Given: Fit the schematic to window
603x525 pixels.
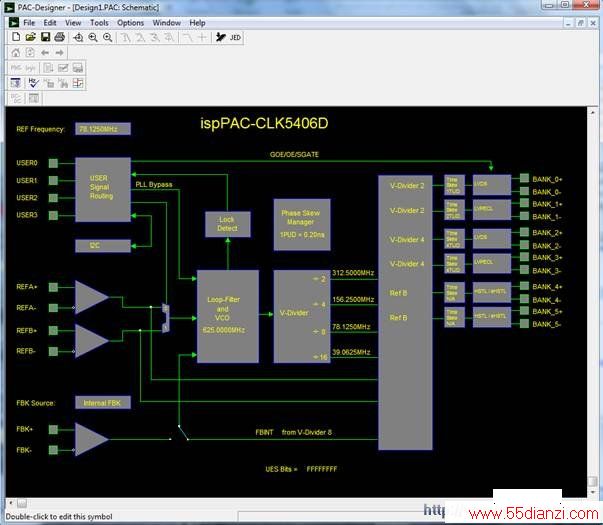Looking at the screenshot, I should point(78,37).
